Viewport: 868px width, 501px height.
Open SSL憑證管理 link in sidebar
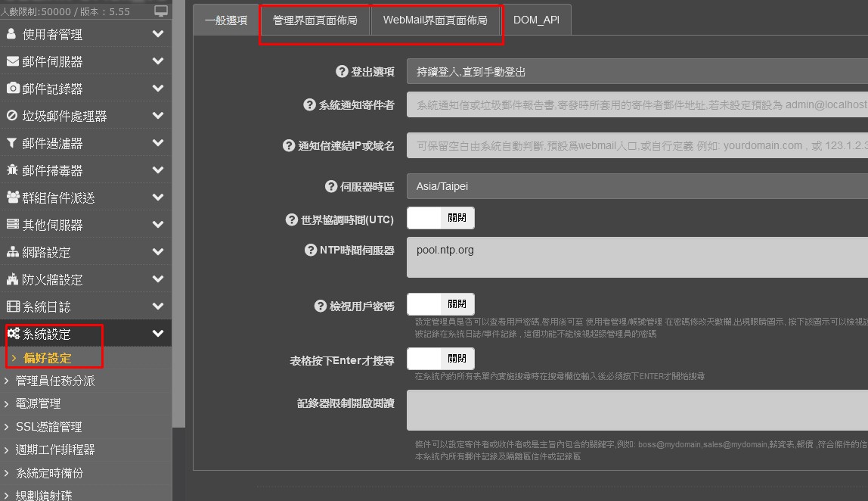click(x=59, y=427)
